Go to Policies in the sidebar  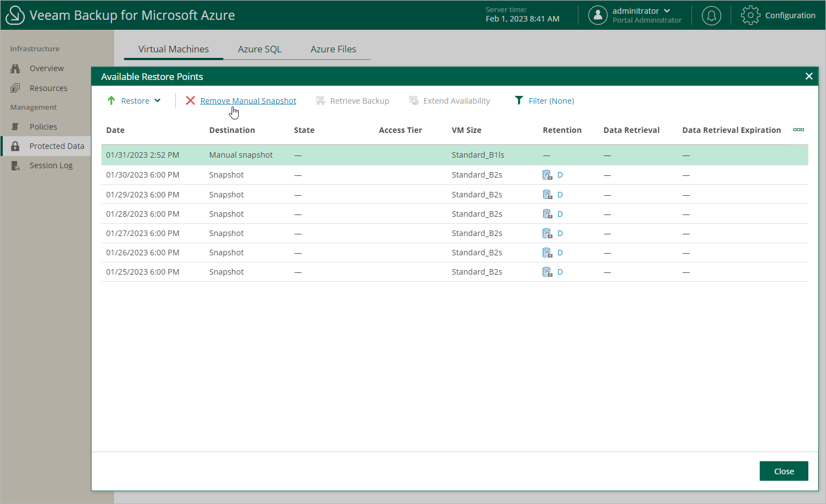43,127
